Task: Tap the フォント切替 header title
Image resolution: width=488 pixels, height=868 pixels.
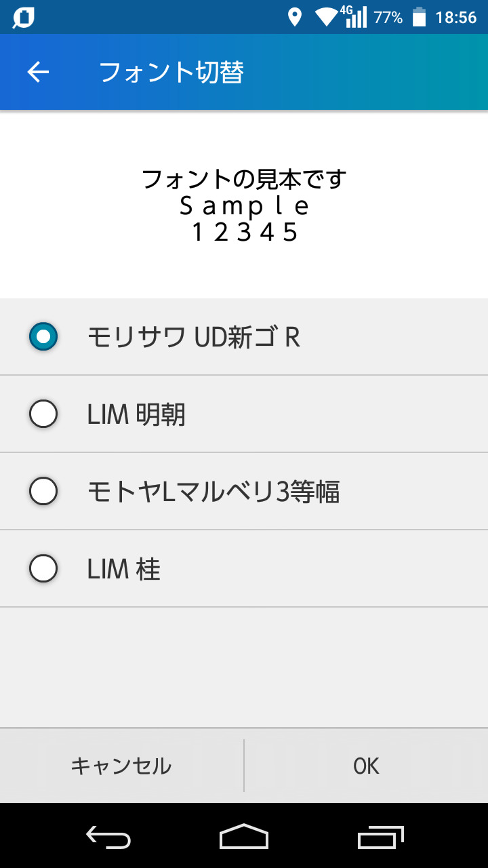Action: (171, 72)
